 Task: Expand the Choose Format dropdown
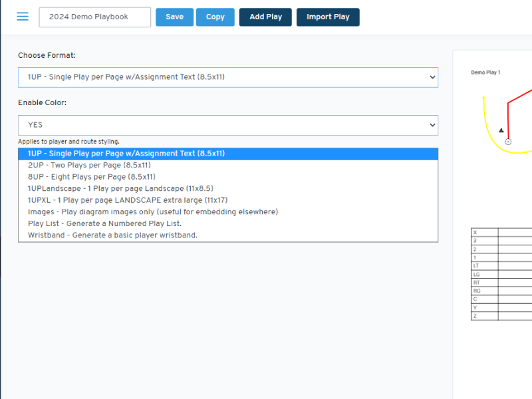pyautogui.click(x=227, y=77)
